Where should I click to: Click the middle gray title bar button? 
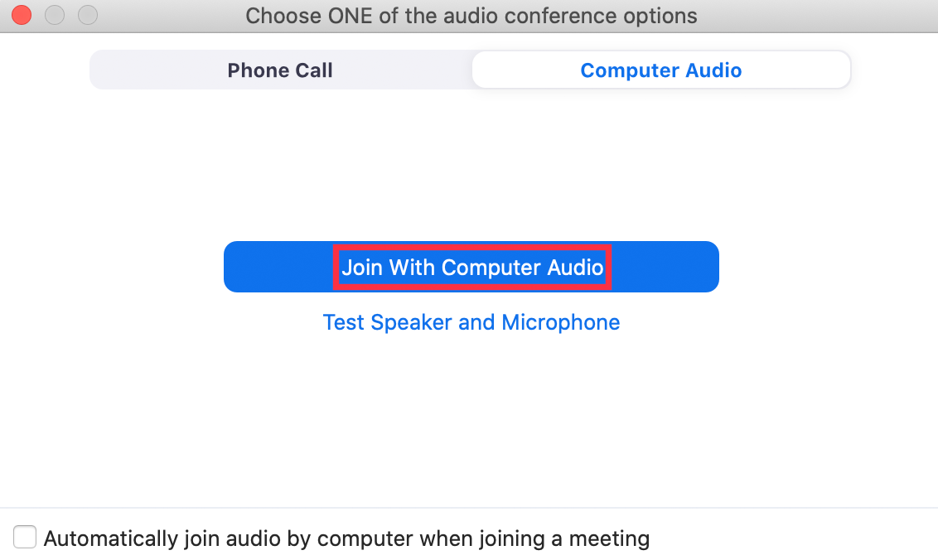pyautogui.click(x=54, y=15)
